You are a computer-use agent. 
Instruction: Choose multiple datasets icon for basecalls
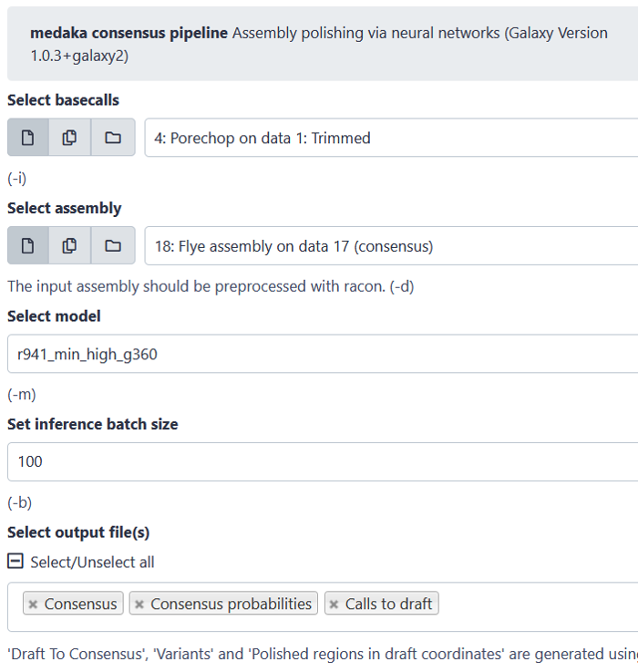pos(70,138)
